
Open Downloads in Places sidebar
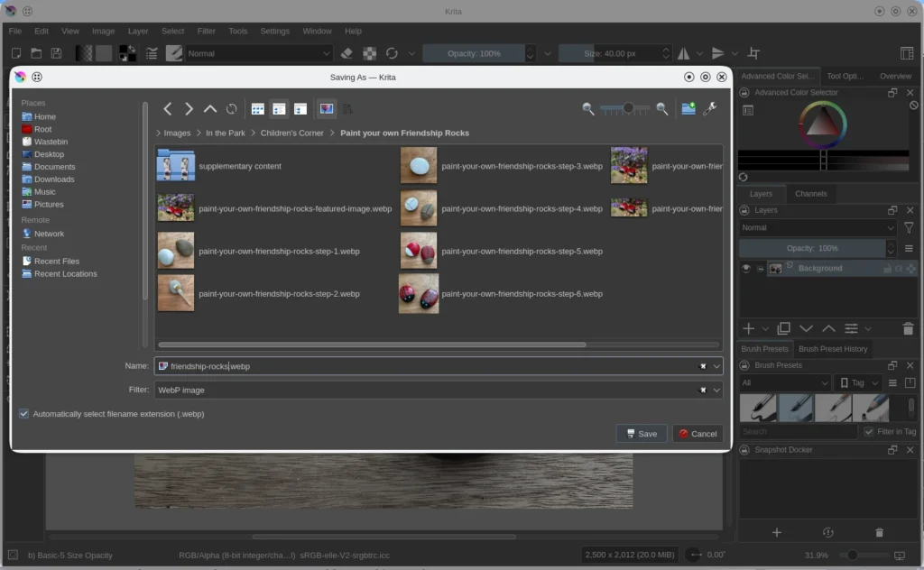(x=54, y=179)
